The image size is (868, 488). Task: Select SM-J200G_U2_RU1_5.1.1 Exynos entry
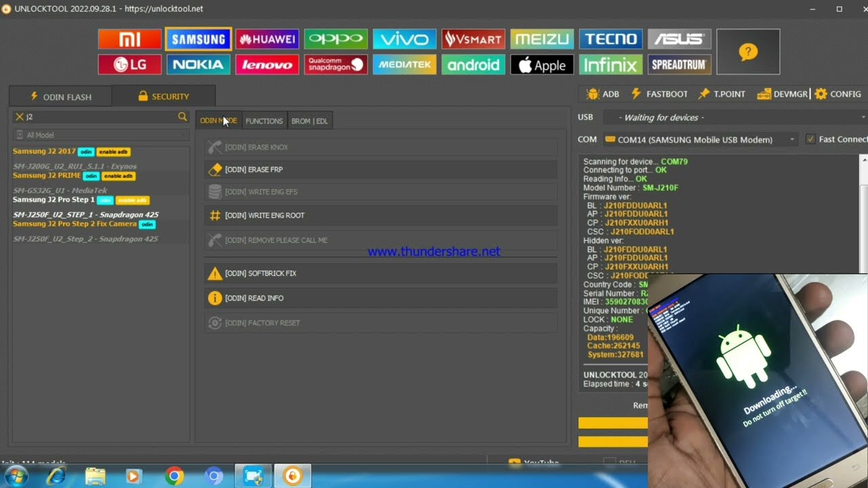coord(75,166)
